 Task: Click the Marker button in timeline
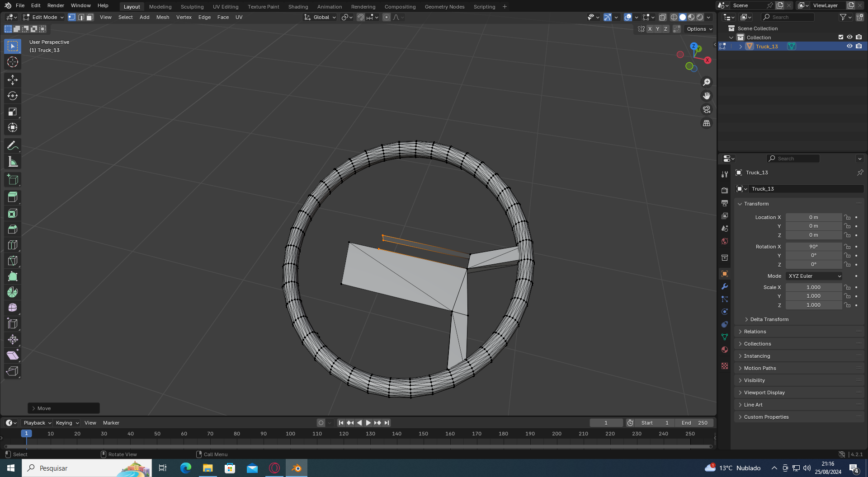[111, 423]
